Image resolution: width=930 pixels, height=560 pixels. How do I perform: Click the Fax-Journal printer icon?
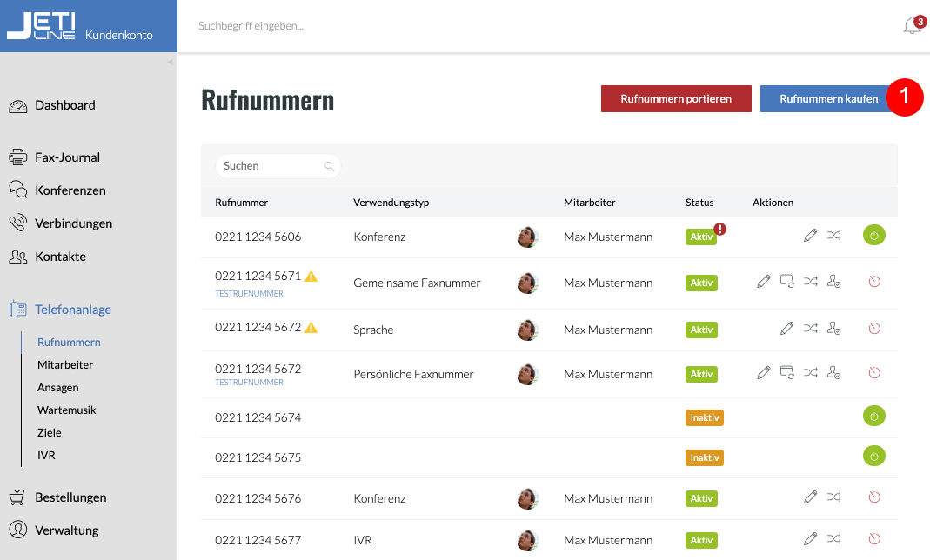point(17,157)
